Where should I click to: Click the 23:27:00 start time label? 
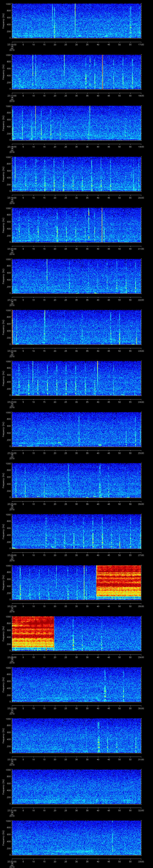tap(12, 606)
